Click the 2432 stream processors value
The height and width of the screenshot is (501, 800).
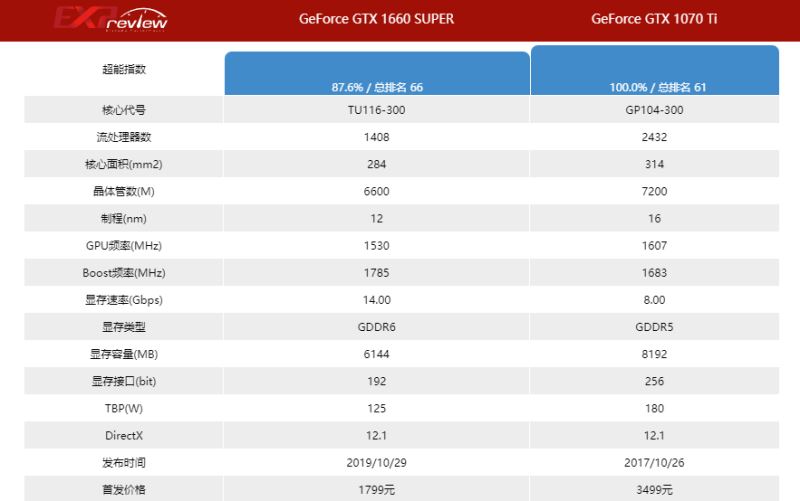(x=656, y=137)
